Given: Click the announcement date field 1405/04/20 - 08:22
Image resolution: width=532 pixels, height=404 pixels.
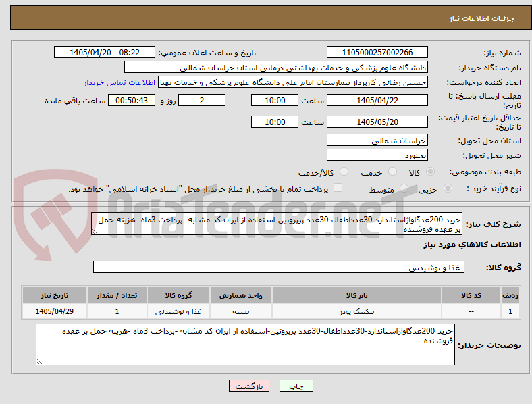Looking at the screenshot, I should tap(105, 52).
